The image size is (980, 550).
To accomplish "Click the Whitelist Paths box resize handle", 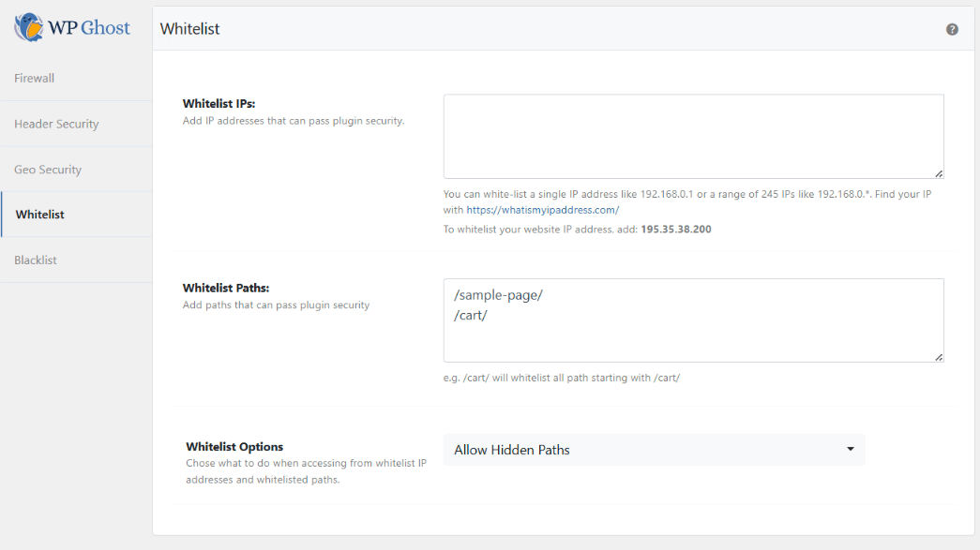I will [x=939, y=357].
